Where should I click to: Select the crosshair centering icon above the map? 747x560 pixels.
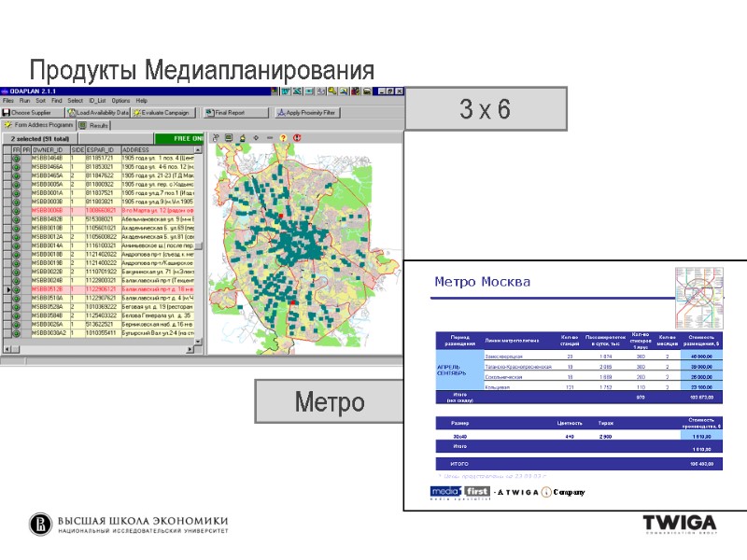click(256, 137)
